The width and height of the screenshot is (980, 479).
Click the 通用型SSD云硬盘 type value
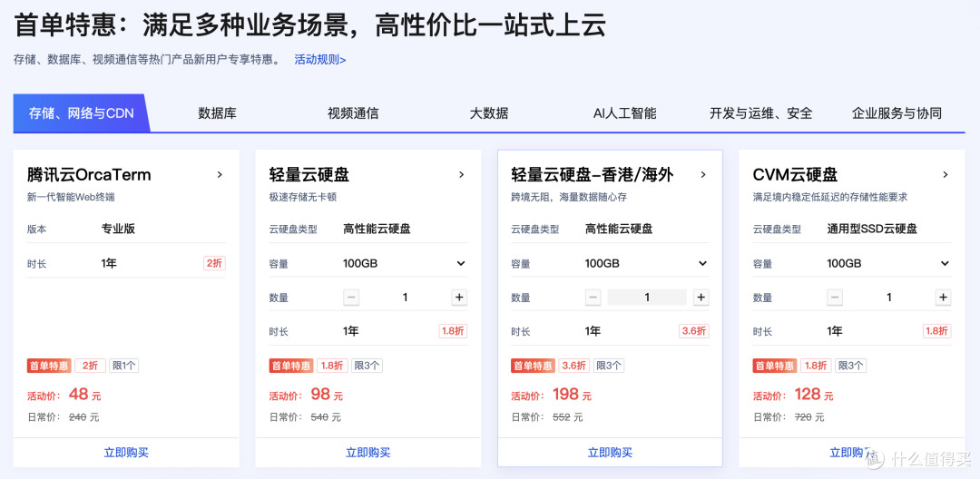[x=872, y=229]
